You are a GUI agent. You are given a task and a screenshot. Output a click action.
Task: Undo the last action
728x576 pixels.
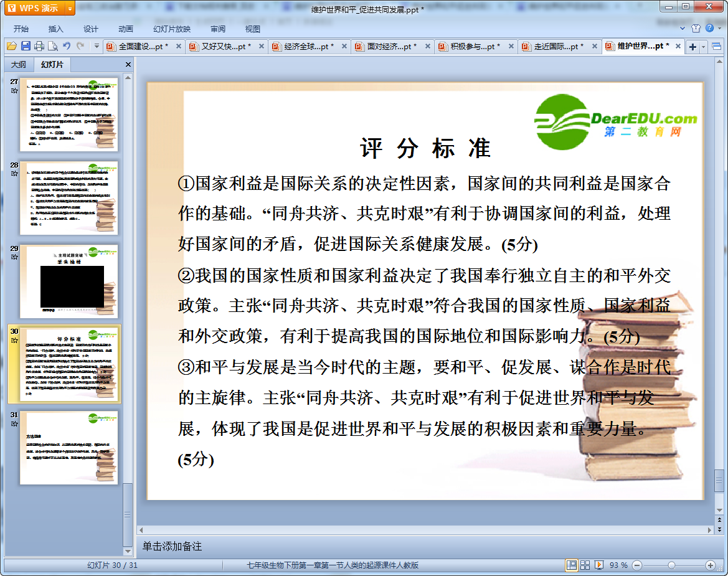coord(67,46)
